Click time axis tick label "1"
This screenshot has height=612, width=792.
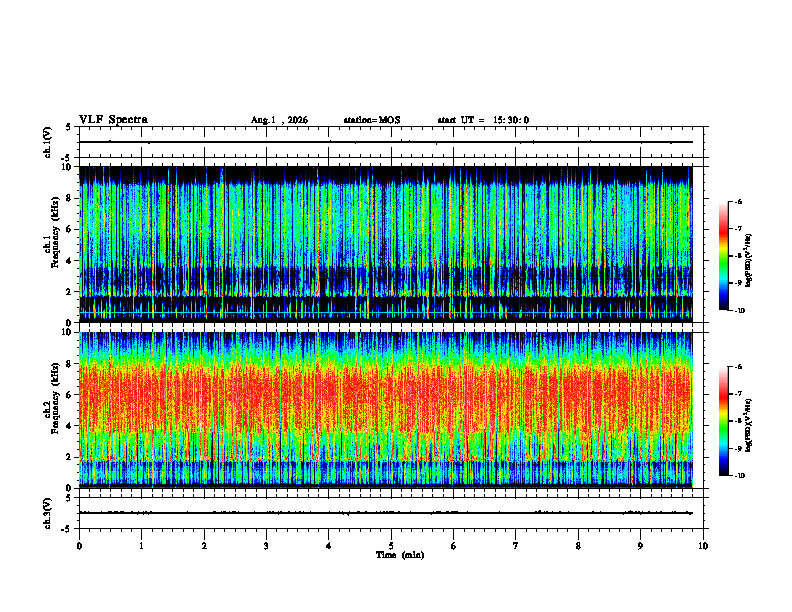(141, 546)
